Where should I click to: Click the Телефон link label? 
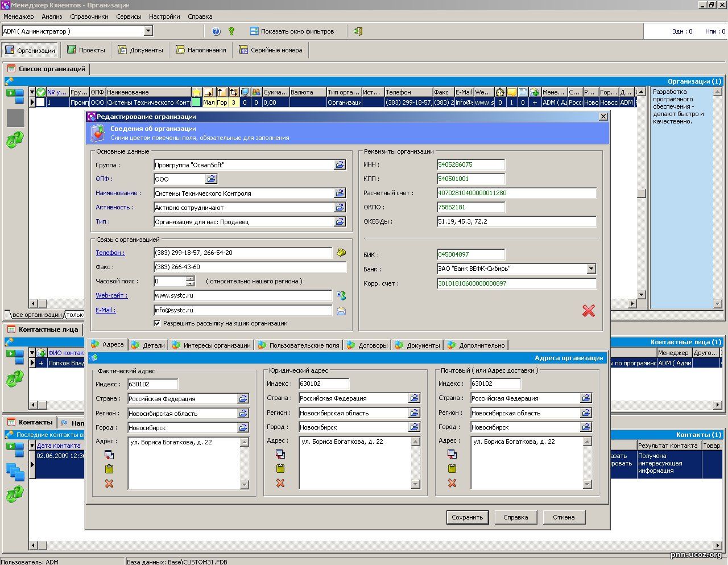110,253
